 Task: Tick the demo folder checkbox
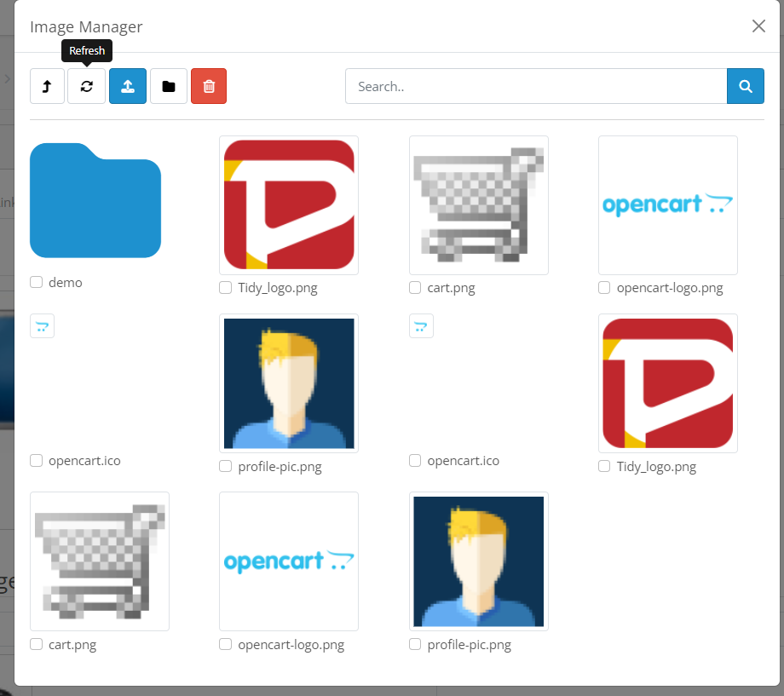36,282
